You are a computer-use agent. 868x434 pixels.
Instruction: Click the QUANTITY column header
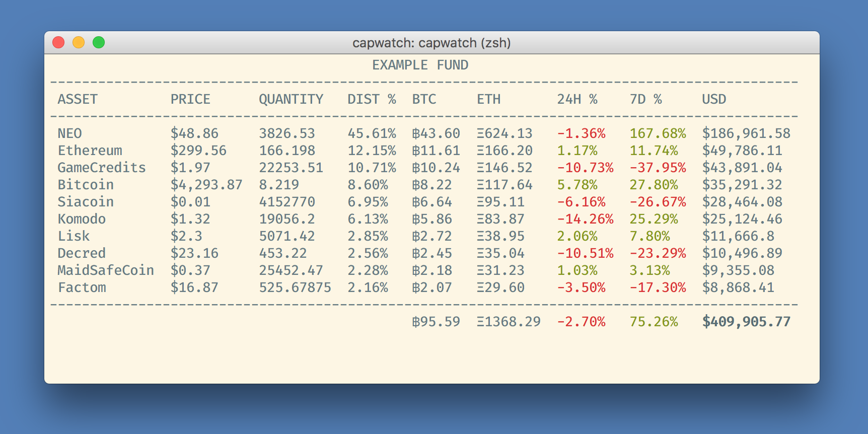tap(291, 99)
